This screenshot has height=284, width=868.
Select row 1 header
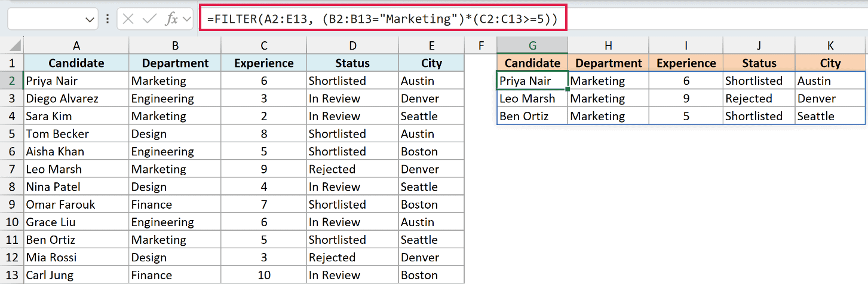coord(12,63)
